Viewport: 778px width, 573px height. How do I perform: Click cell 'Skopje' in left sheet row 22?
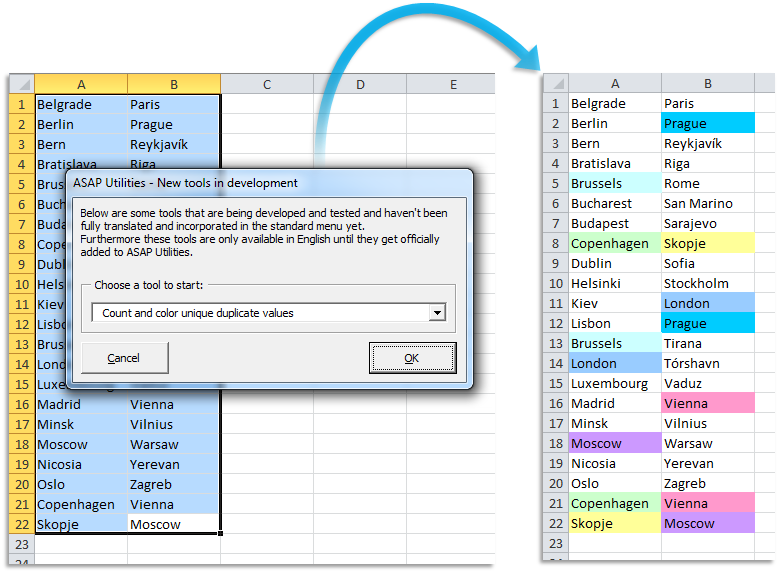click(x=81, y=524)
